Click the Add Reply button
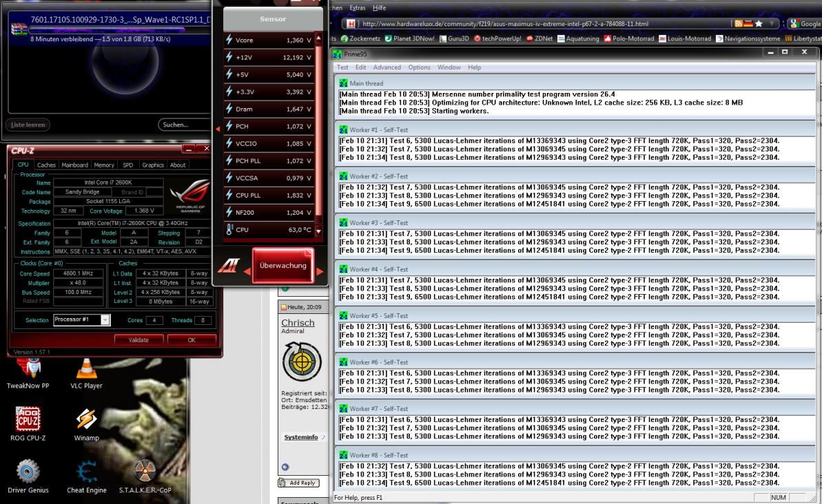Screen dimensions: 822x504 299,483
